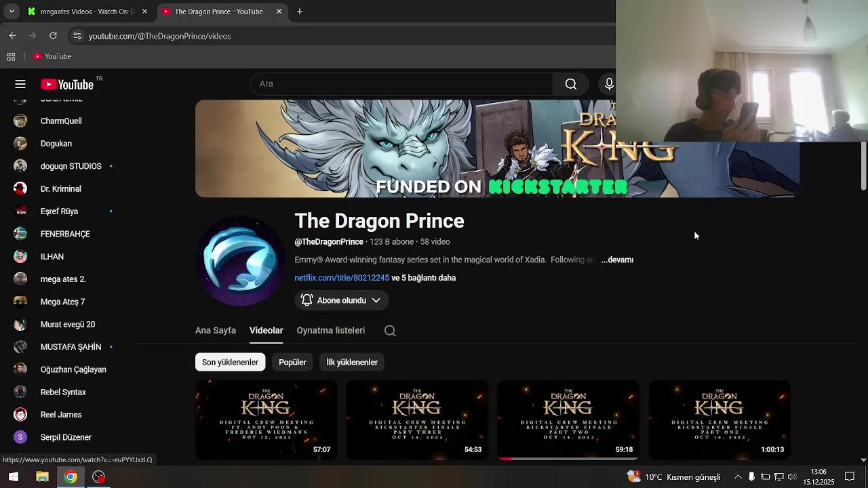The width and height of the screenshot is (868, 488).
Task: Expand channel description with ...devamı
Action: [x=617, y=260]
